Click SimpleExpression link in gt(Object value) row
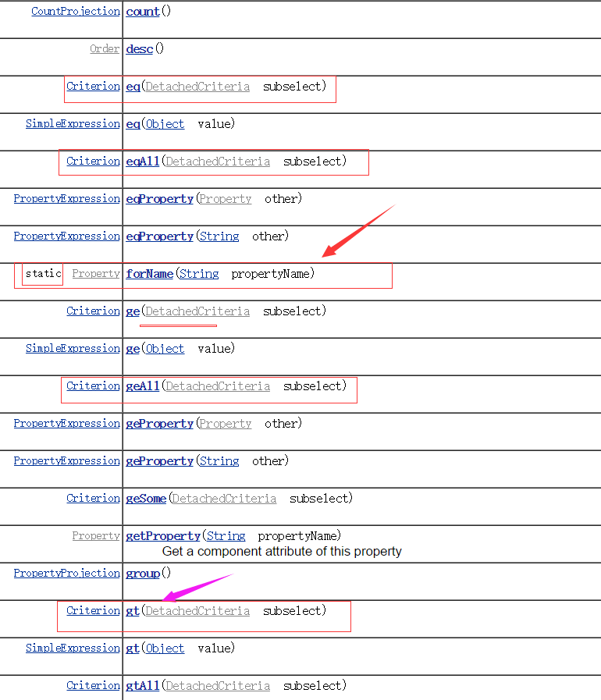 (73, 648)
